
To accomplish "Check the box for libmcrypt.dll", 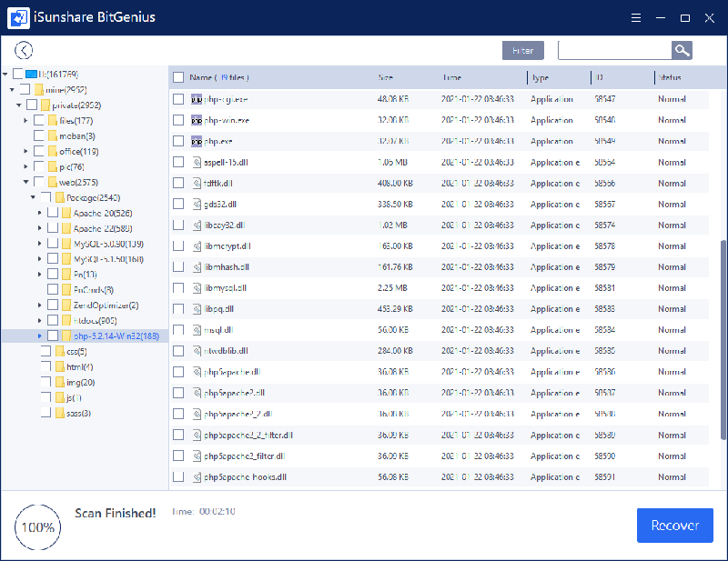I will [178, 245].
